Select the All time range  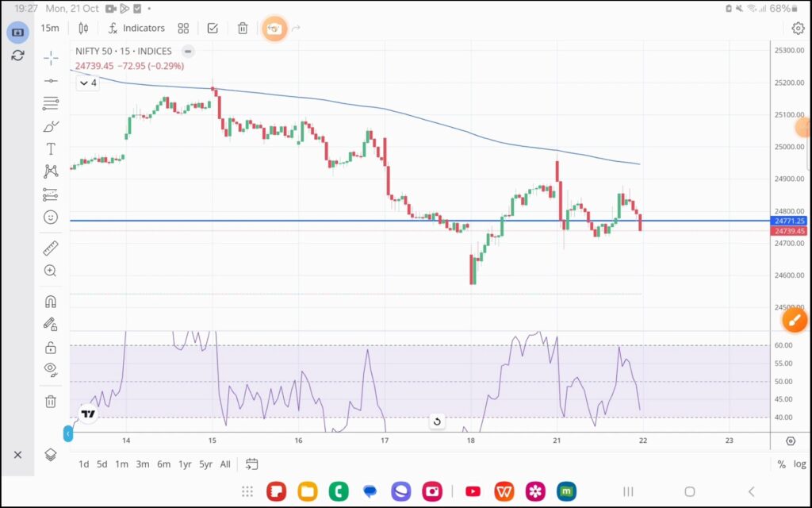coord(225,464)
